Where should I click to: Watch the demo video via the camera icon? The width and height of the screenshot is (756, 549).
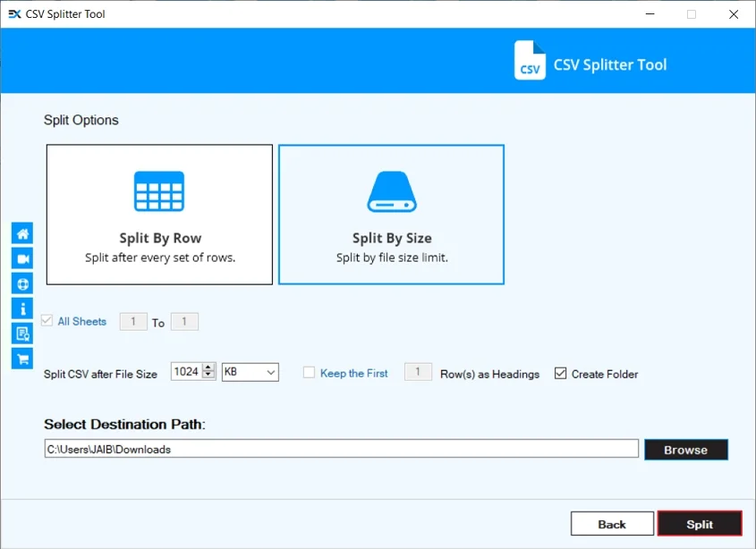coord(21,258)
